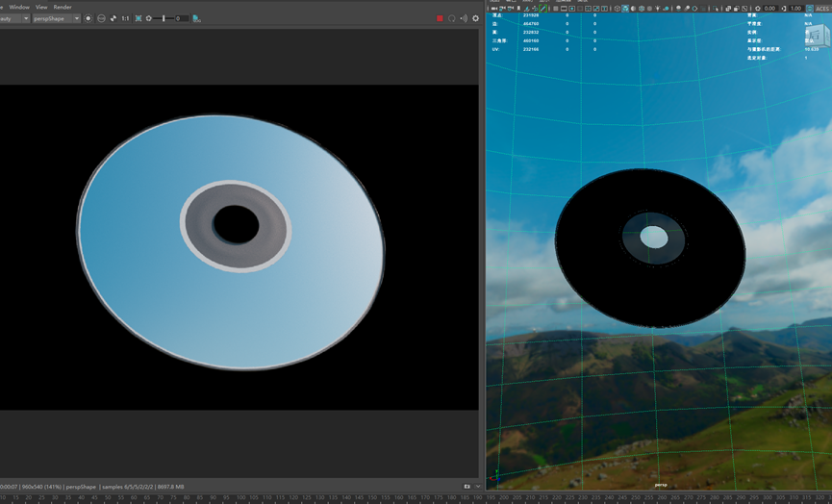This screenshot has height=504, width=832.
Task: Click the samples 6/5/5/2/2/2 status text
Action: tap(127, 487)
